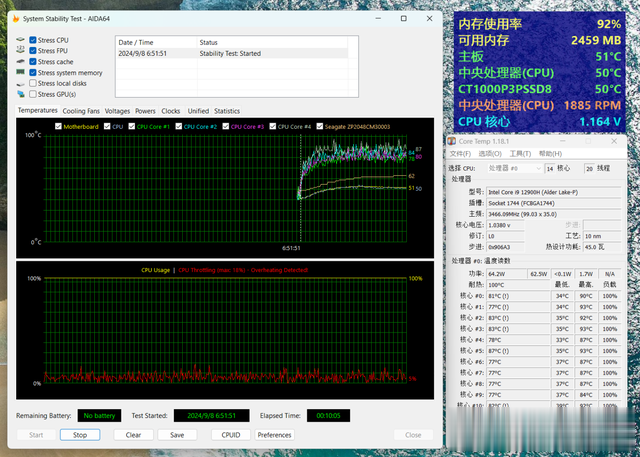This screenshot has width=640, height=457.
Task: Select the Clocks tab
Action: pyautogui.click(x=171, y=111)
